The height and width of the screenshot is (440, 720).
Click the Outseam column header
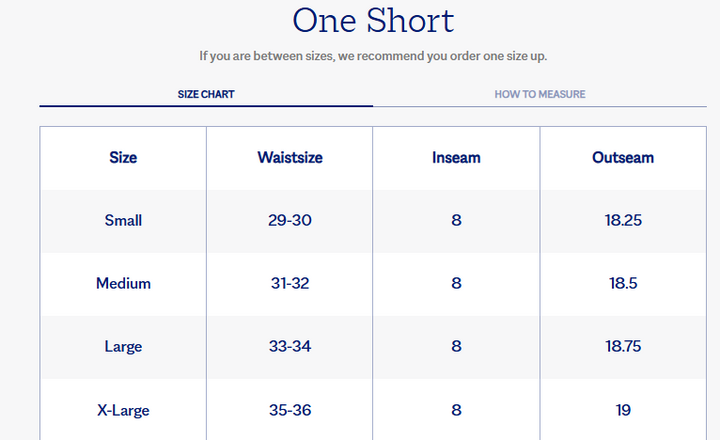tap(623, 158)
